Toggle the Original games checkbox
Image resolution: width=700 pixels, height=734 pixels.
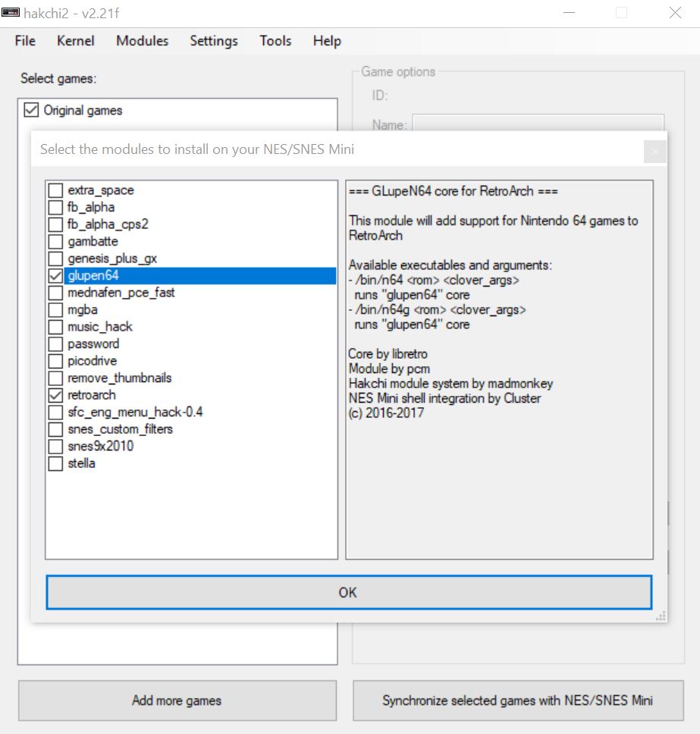pyautogui.click(x=31, y=111)
